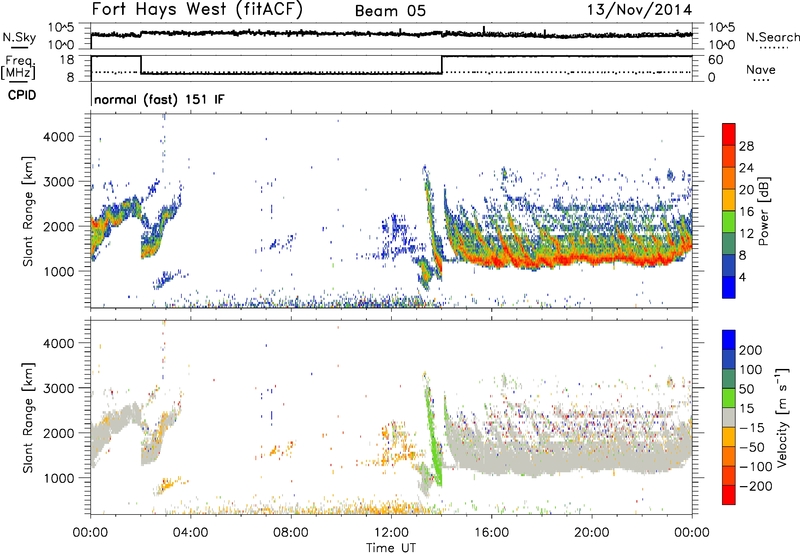Viewport: 800px width, 554px height.
Task: Click the 'Nave' legend label
Action: [760, 69]
